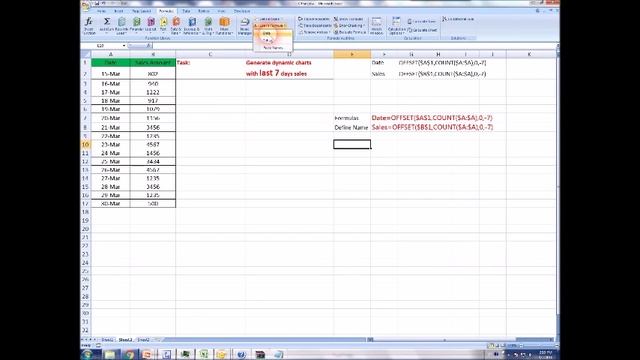The width and height of the screenshot is (640, 360).
Task: Open the Text functions icon
Action: pos(163,25)
